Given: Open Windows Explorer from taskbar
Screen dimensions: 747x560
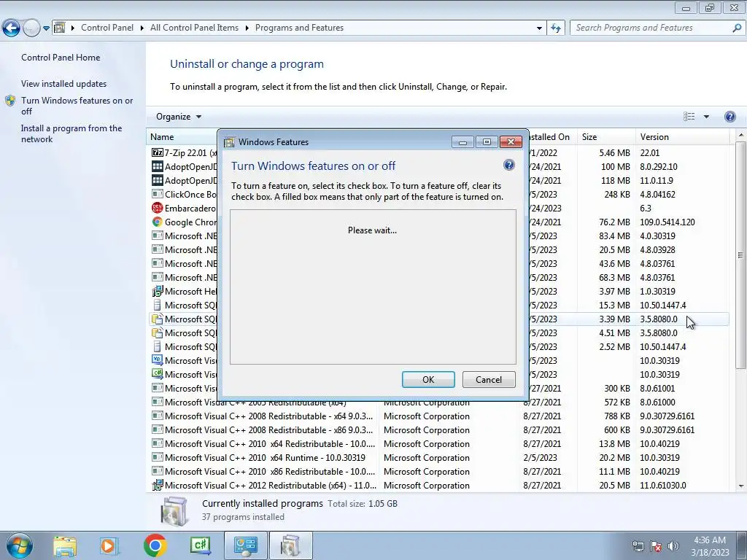Looking at the screenshot, I should [64, 546].
